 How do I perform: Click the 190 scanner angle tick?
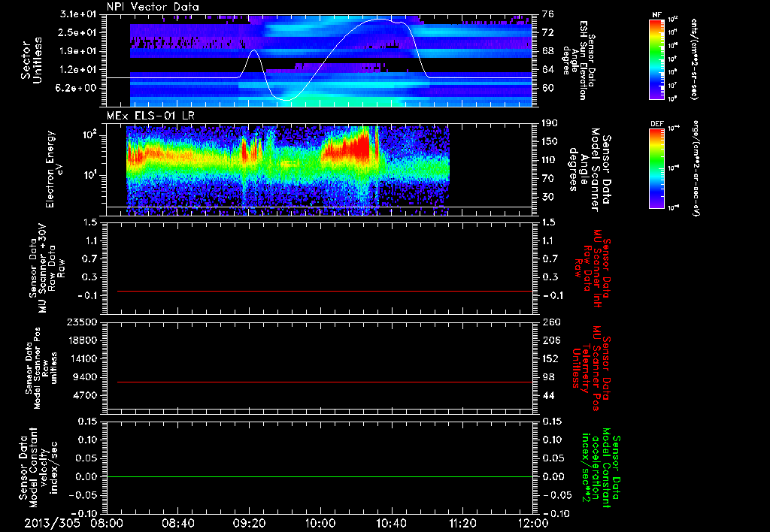[x=550, y=123]
